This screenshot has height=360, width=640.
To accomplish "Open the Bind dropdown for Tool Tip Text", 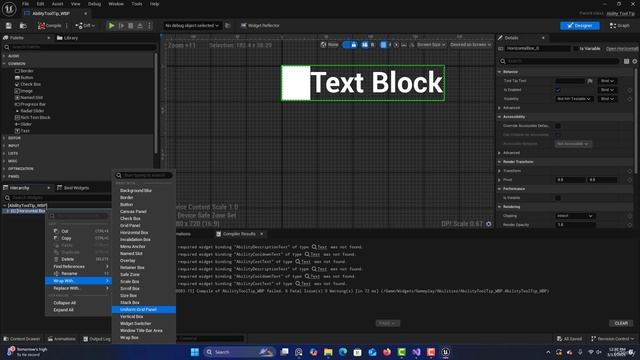I will click(607, 81).
